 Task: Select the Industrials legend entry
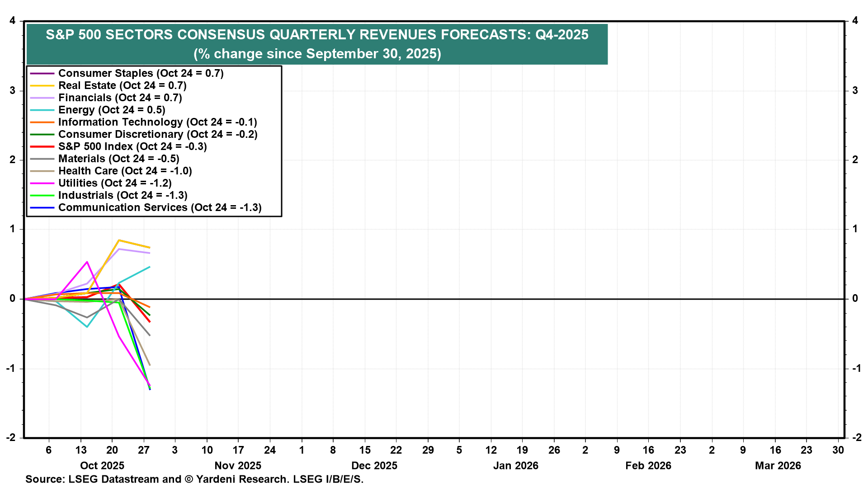tap(123, 195)
